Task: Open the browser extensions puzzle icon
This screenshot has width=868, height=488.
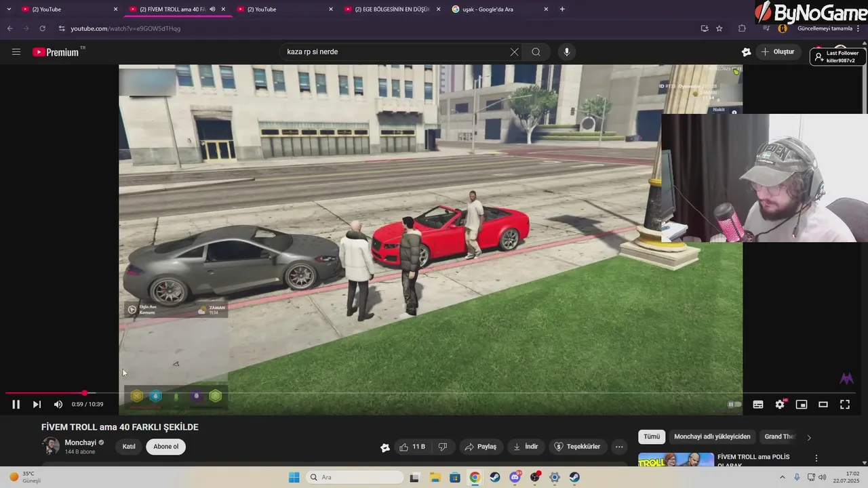Action: (742, 28)
